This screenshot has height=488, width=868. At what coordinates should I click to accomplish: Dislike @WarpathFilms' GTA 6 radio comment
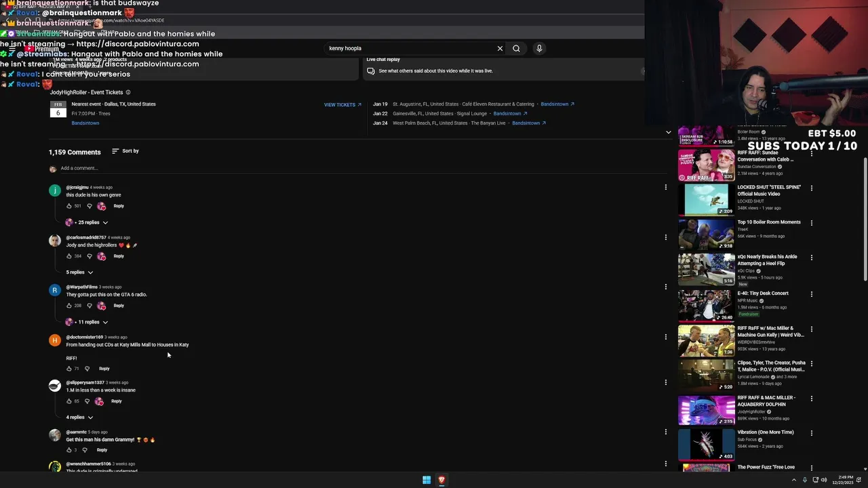click(x=90, y=306)
